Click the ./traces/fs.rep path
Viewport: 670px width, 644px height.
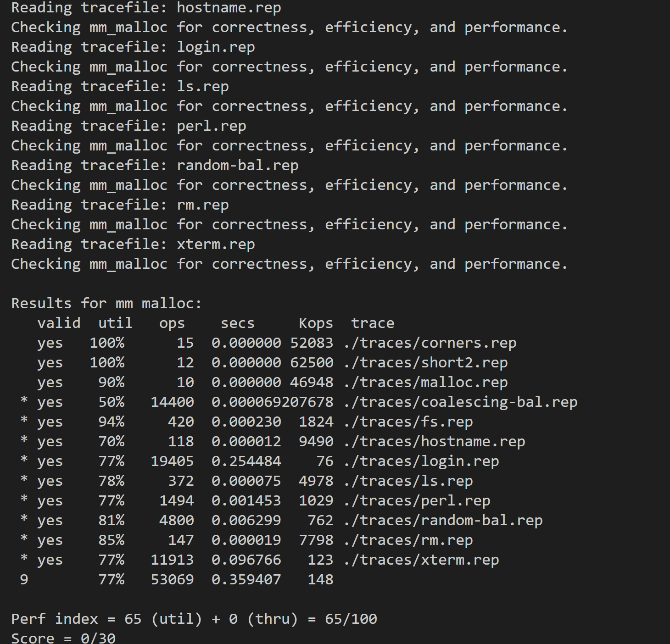point(408,422)
